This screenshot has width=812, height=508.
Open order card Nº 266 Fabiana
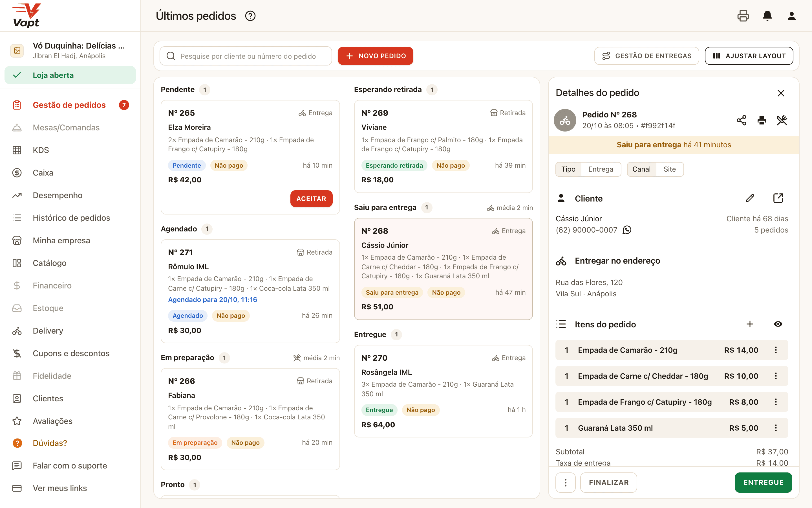point(250,419)
